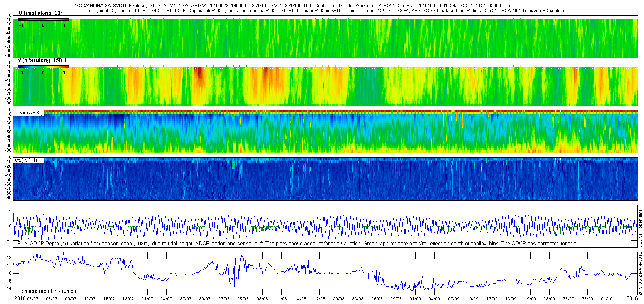The width and height of the screenshot is (644, 304).
Task: Click the '27/07' date tick label
Action: 186,299
